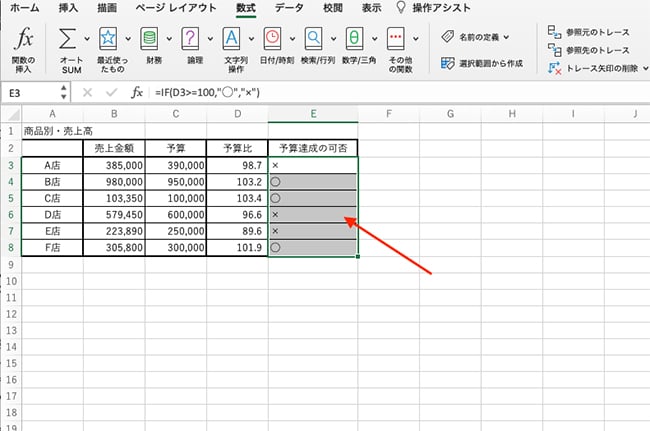Select column D header

tap(238, 114)
